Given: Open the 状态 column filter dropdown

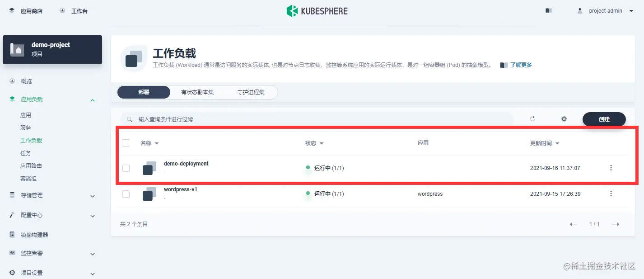Looking at the screenshot, I should pos(314,143).
